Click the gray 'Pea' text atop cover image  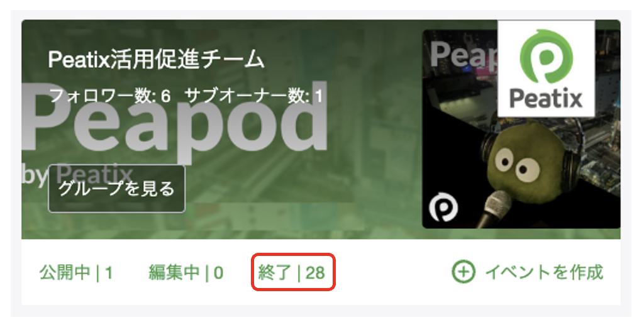[x=464, y=55]
